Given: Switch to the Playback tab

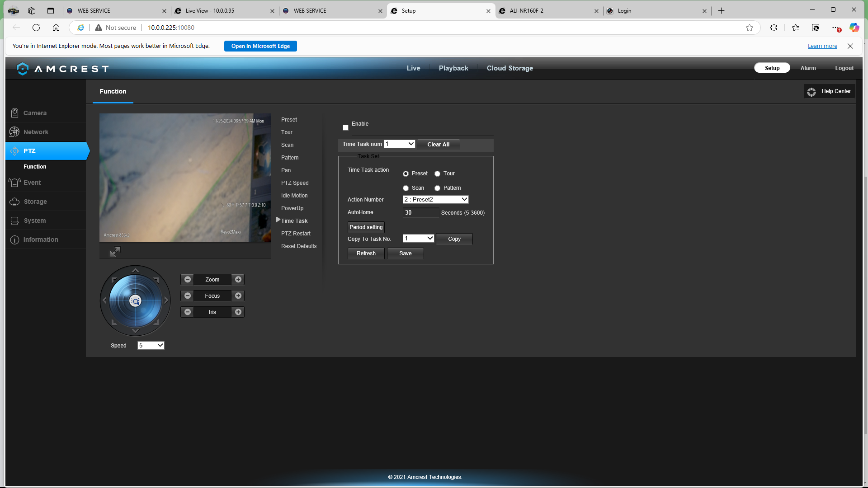Looking at the screenshot, I should [453, 68].
